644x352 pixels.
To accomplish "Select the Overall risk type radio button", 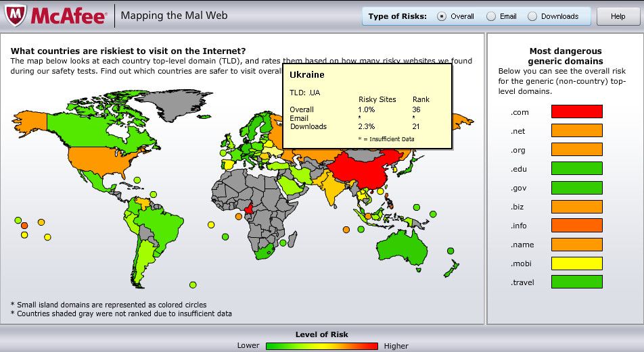I will [442, 16].
